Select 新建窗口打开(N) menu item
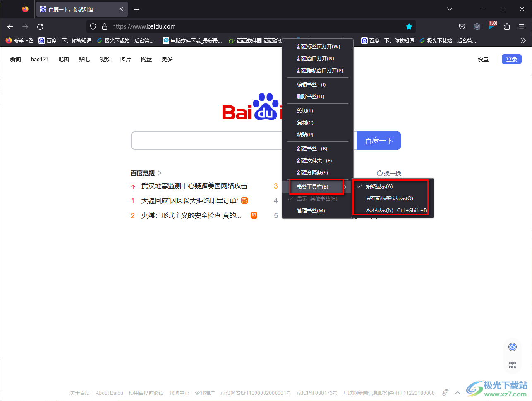The height and width of the screenshot is (401, 532). (318, 59)
